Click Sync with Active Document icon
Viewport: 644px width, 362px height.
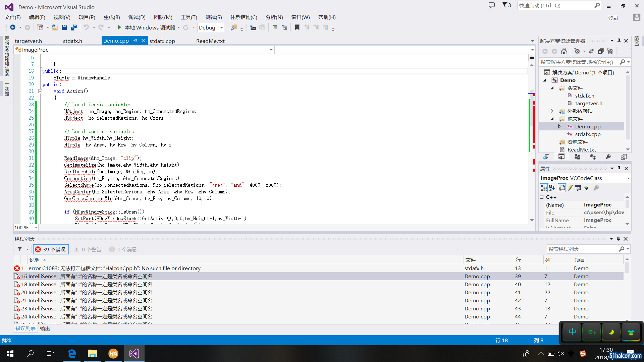pos(591,51)
